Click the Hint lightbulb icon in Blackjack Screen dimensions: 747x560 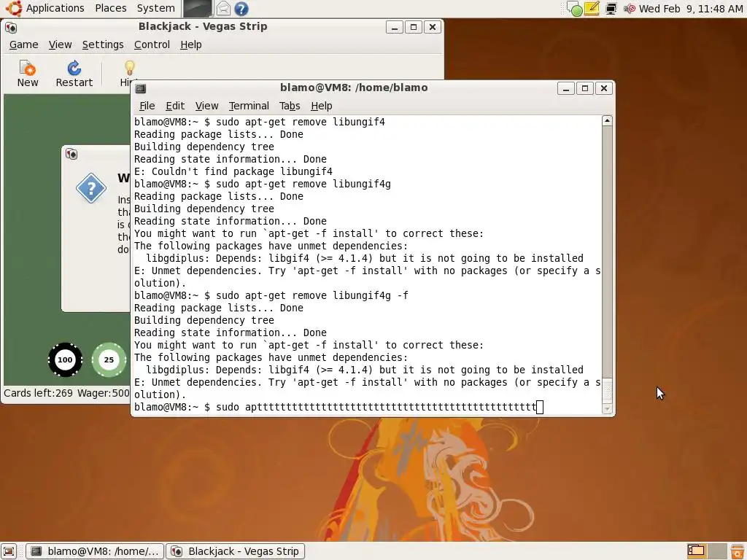tap(129, 68)
